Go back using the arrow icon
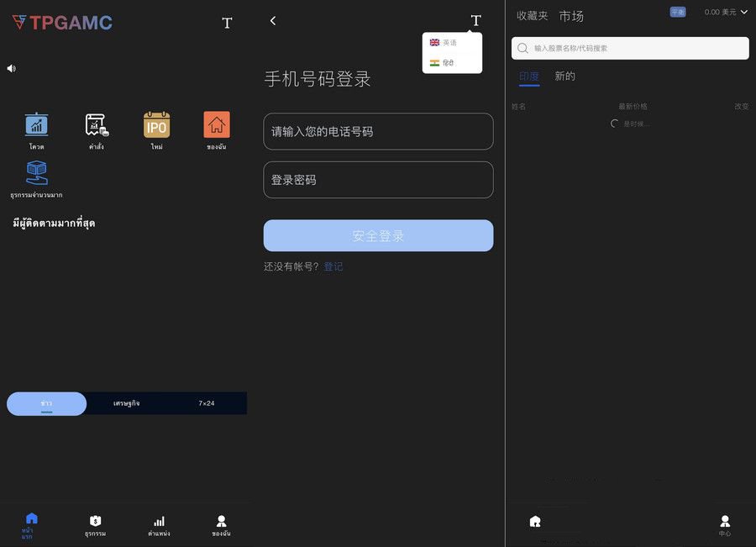 click(x=272, y=19)
